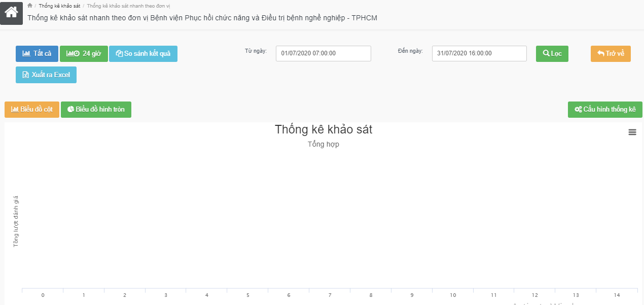
Task: Filter results with the 'Lọc' button
Action: [552, 54]
